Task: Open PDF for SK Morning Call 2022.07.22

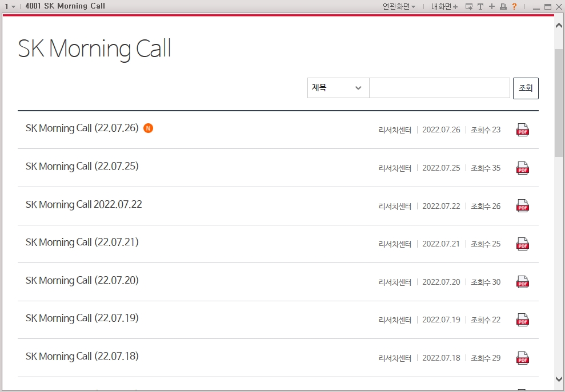Action: [x=523, y=206]
